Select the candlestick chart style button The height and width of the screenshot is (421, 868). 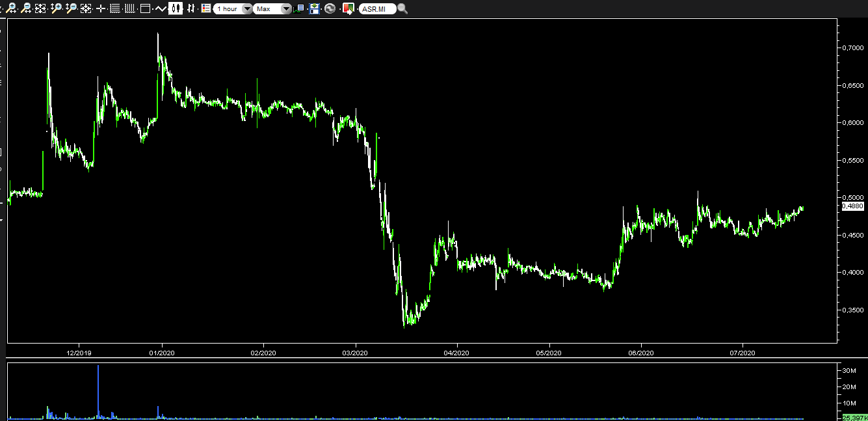tap(176, 8)
